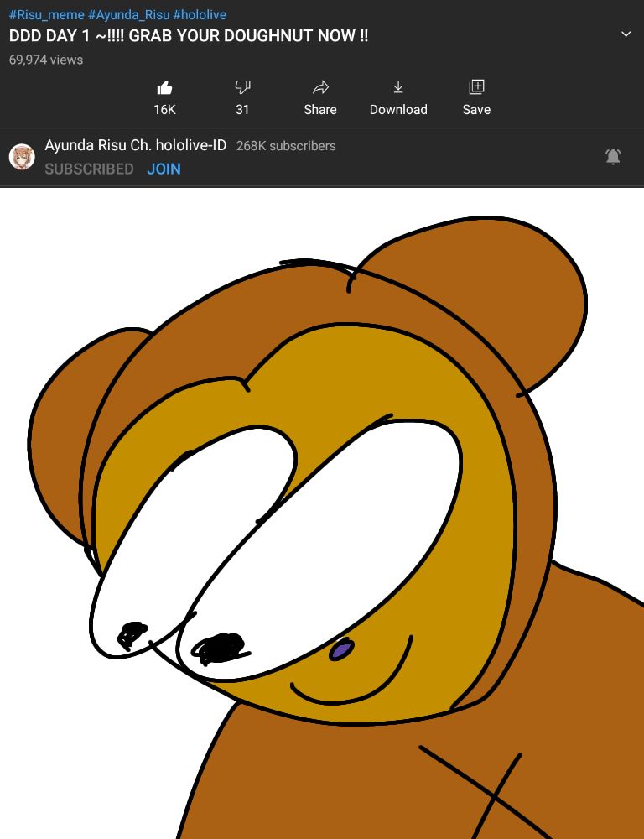Click JOIN to become a member
Viewport: 644px width, 839px height.
point(164,169)
